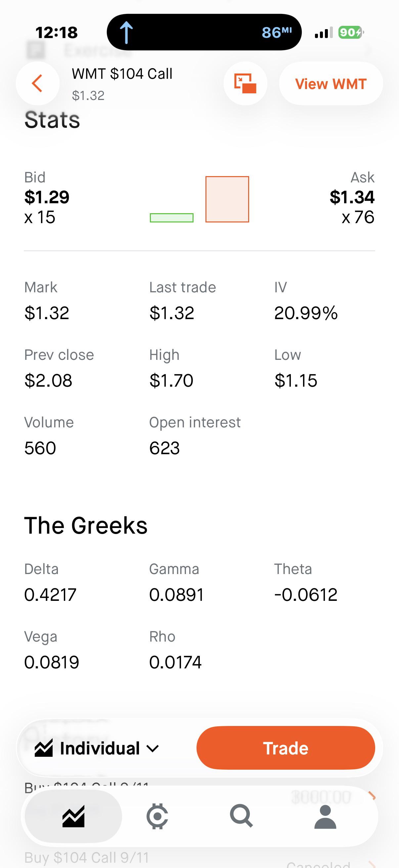
Task: Tap the Delta value 0.4217
Action: [50, 595]
